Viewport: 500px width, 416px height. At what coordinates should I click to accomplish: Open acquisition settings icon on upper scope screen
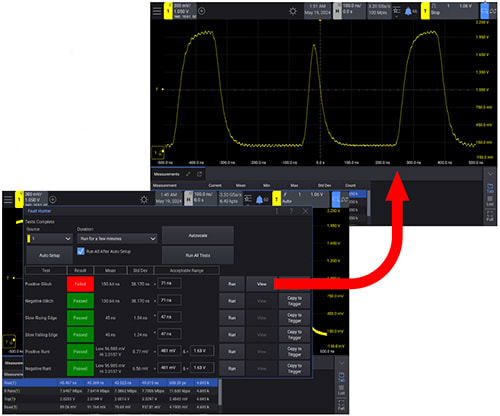pyautogui.click(x=396, y=11)
